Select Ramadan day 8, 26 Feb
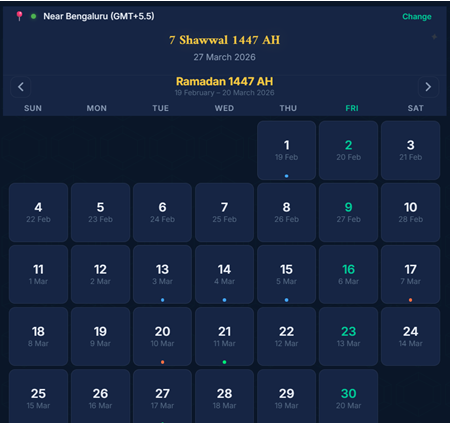 tap(287, 212)
